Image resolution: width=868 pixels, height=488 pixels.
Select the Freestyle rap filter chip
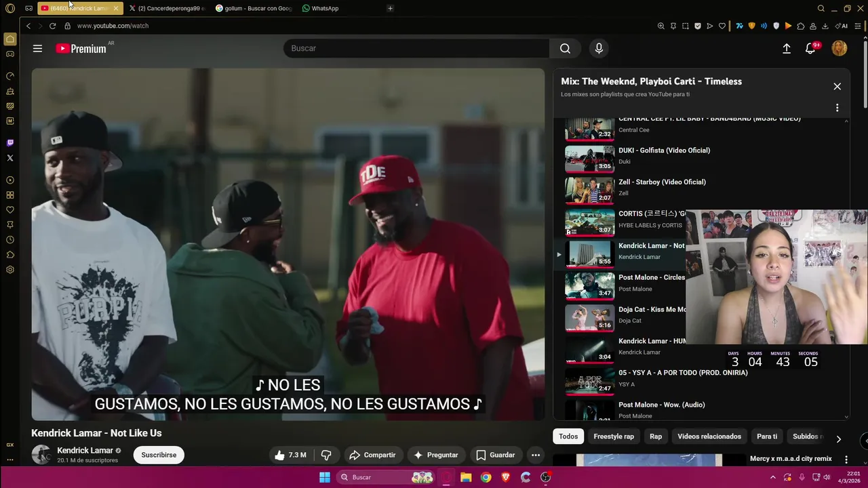coord(614,436)
